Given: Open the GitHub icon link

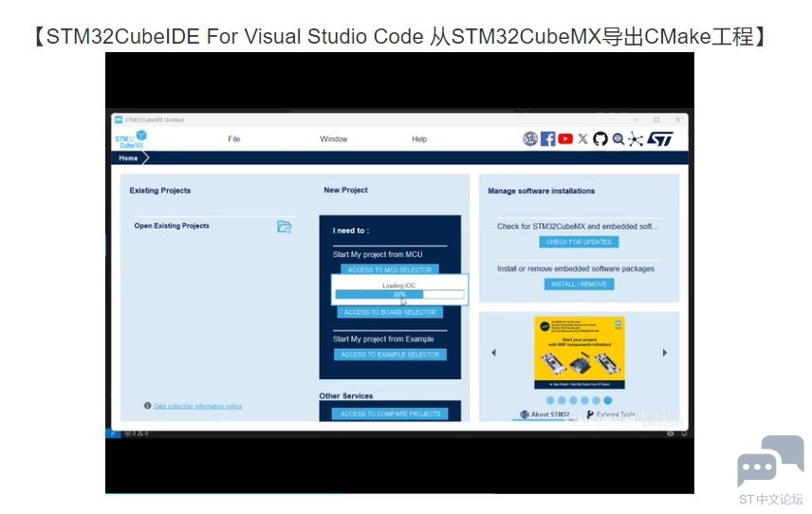Looking at the screenshot, I should [x=600, y=138].
